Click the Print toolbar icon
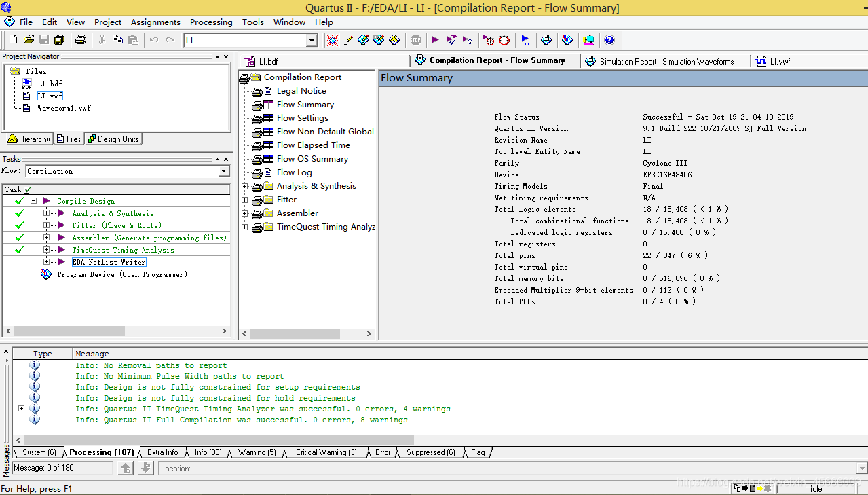868x495 pixels. [80, 40]
